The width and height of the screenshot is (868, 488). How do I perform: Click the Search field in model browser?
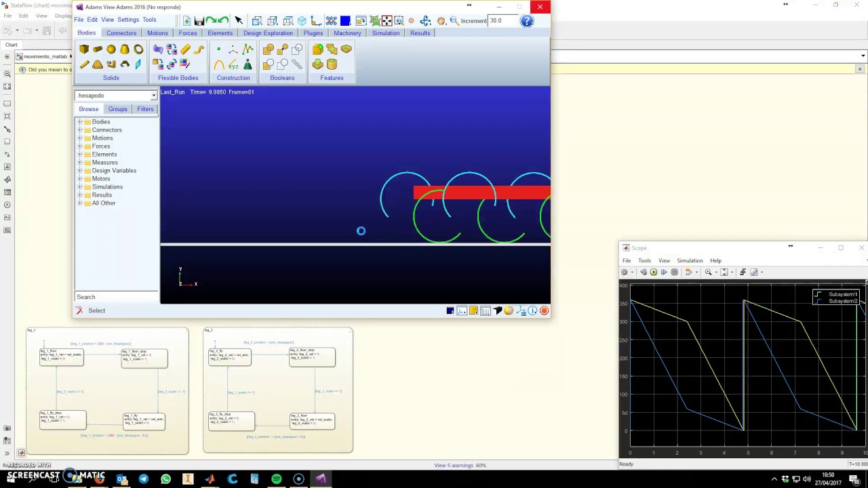coord(117,297)
